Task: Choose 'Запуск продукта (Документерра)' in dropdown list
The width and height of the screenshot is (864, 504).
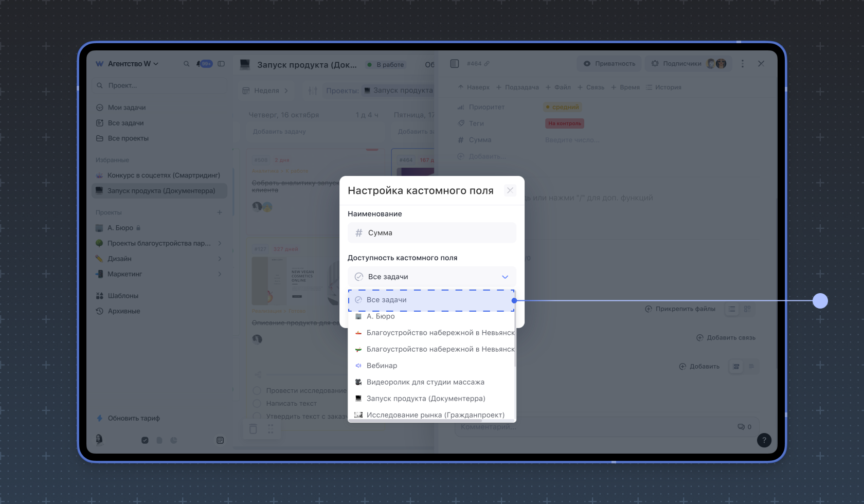Action: (425, 399)
